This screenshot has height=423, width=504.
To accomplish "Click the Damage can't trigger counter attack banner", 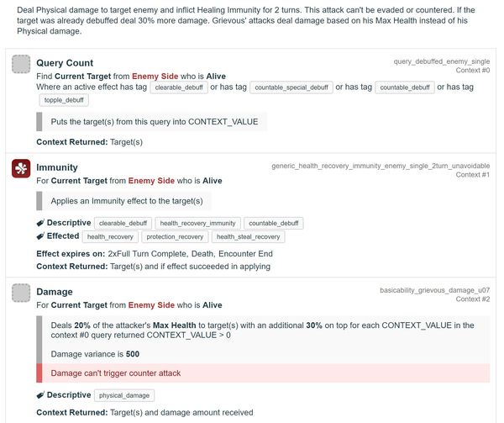I will pos(263,373).
